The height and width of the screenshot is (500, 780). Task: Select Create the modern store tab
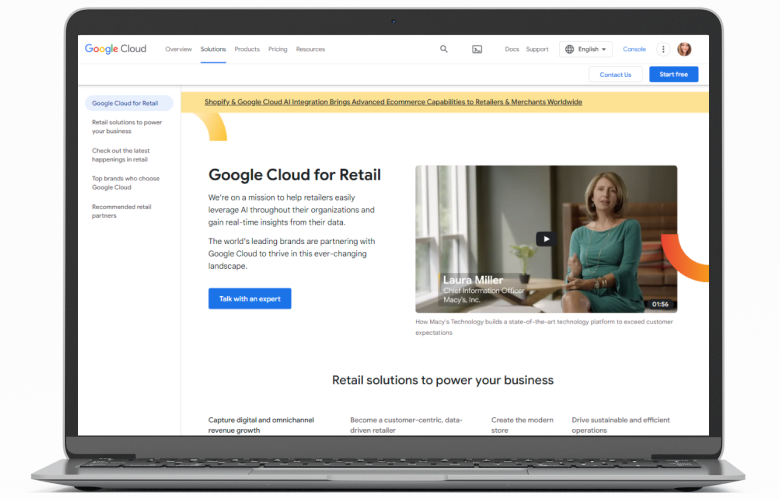tap(522, 425)
